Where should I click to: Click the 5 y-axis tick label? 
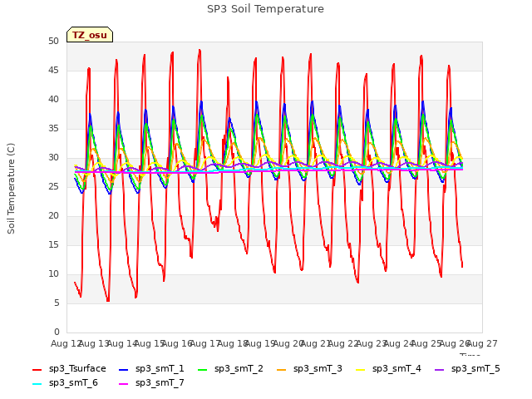click(x=57, y=303)
